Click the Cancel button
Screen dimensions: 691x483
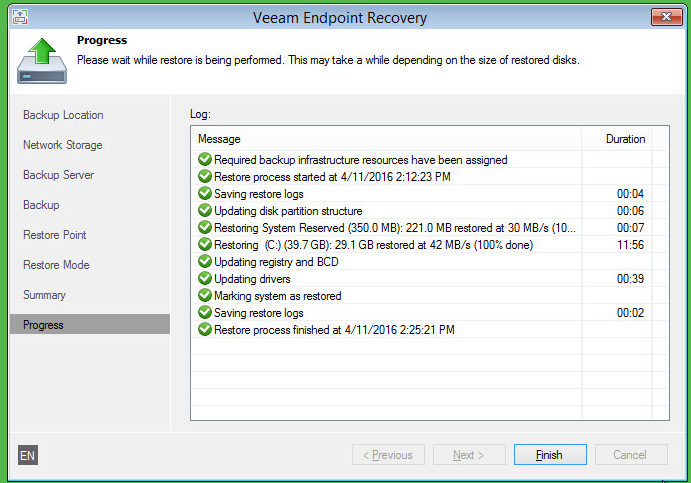[x=631, y=454]
